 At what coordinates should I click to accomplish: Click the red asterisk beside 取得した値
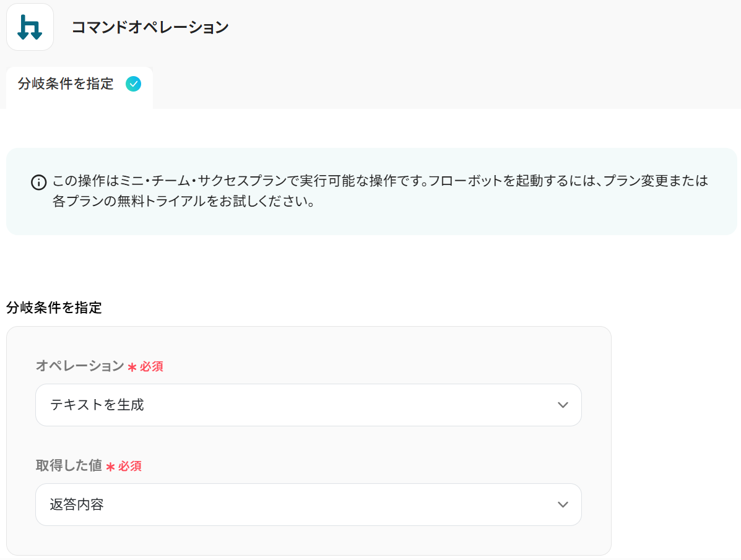tap(110, 467)
